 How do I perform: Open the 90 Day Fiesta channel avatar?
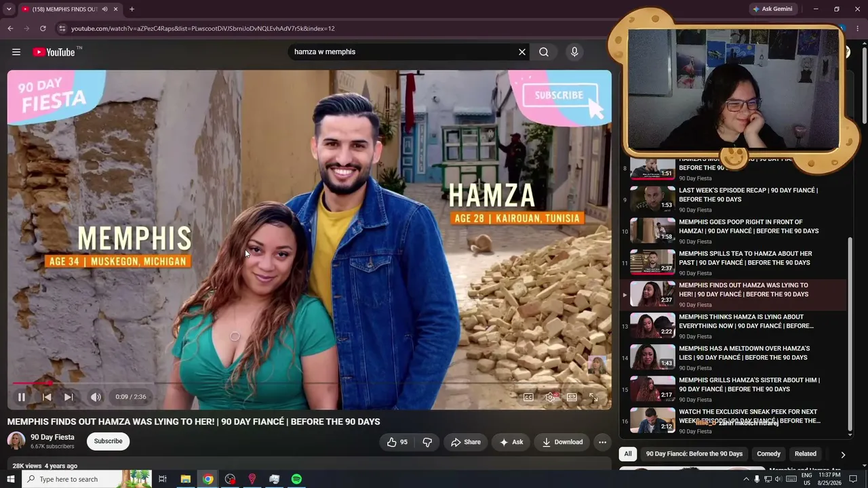16,441
